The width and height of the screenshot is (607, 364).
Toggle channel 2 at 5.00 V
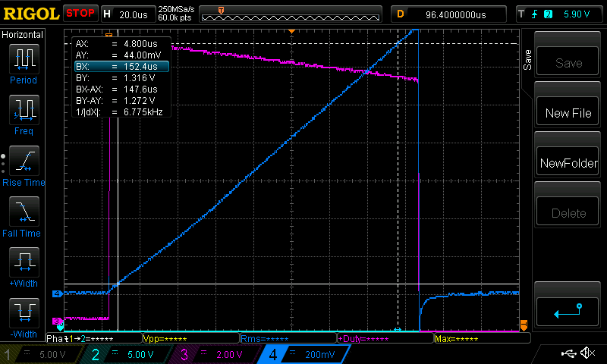point(125,354)
